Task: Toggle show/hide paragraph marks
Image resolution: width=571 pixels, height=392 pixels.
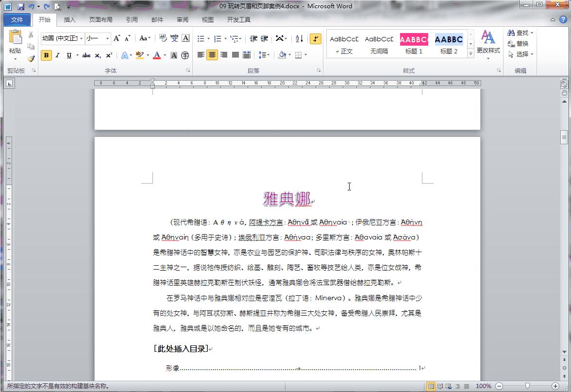Action: tap(316, 39)
